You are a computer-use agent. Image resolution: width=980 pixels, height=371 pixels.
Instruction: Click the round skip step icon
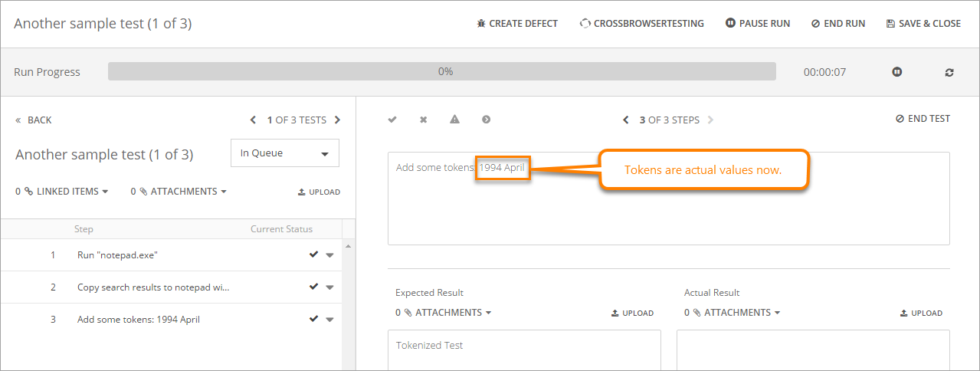[486, 120]
